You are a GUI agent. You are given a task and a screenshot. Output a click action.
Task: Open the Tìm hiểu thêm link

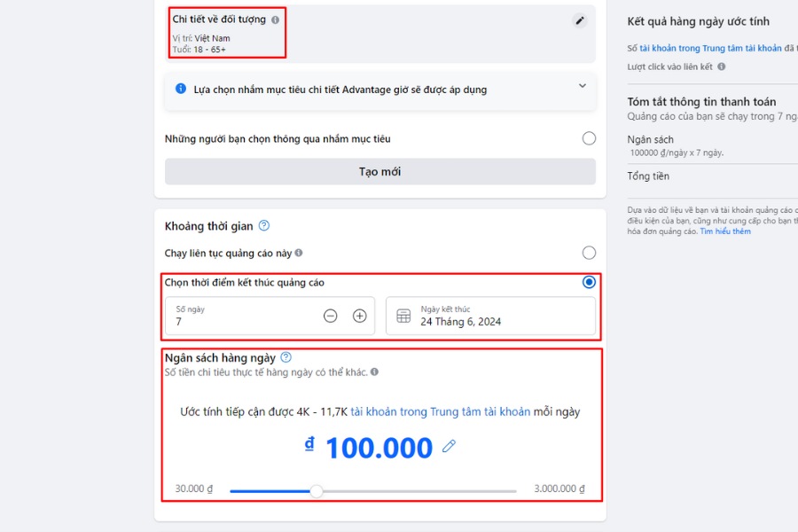(x=725, y=231)
